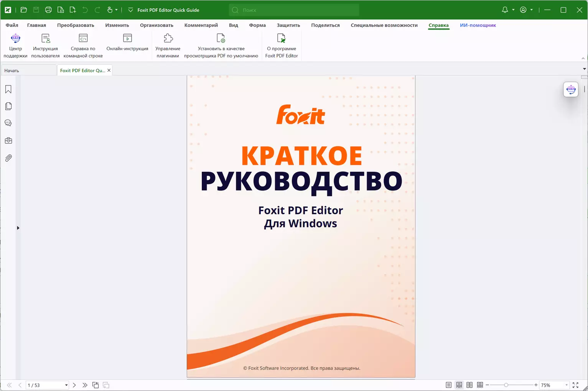Click the Open file folder icon in title bar
This screenshot has height=391, width=588.
pyautogui.click(x=23, y=10)
